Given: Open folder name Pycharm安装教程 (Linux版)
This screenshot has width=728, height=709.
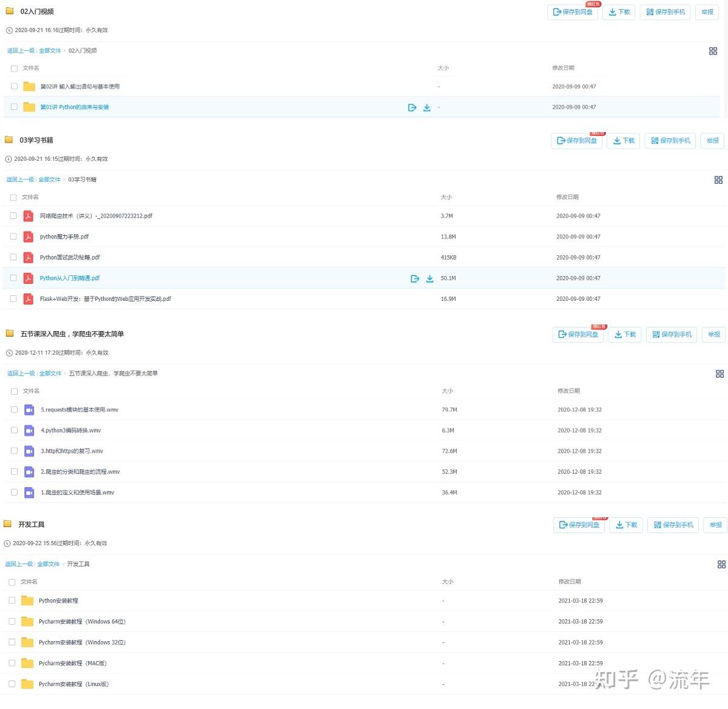Looking at the screenshot, I should pos(73,684).
